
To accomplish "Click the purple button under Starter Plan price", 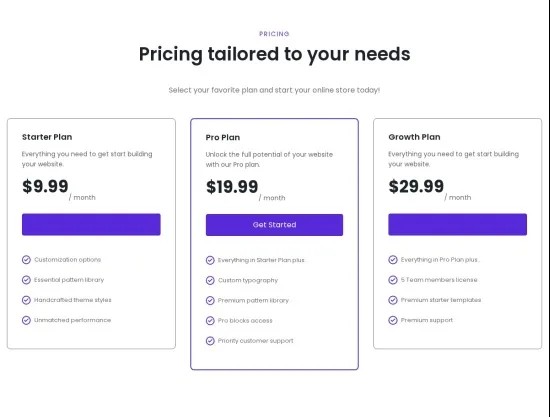I will (x=91, y=224).
